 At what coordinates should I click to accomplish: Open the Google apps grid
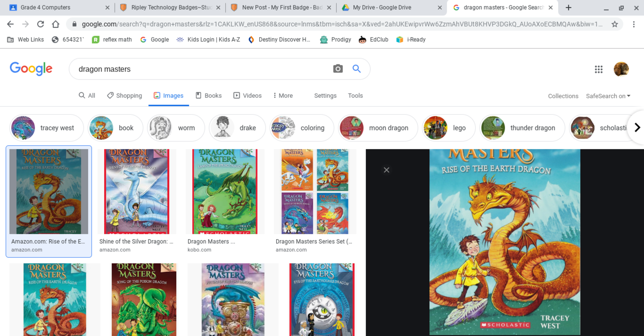point(598,69)
